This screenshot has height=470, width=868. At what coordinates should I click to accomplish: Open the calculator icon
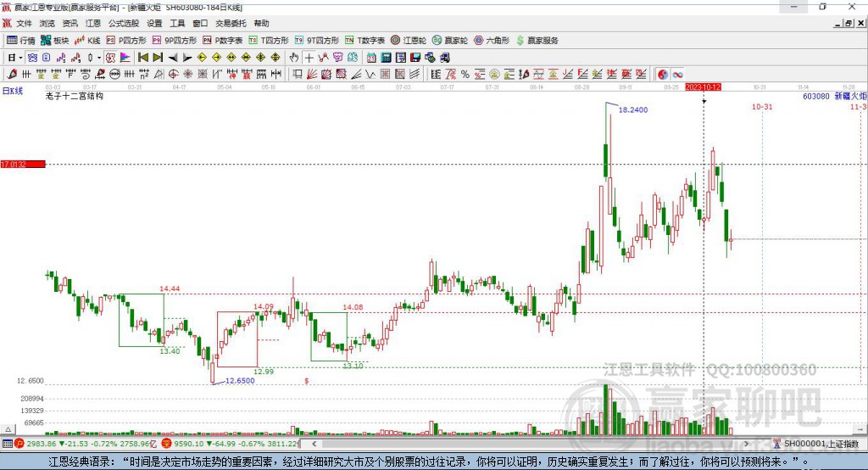pyautogui.click(x=386, y=58)
